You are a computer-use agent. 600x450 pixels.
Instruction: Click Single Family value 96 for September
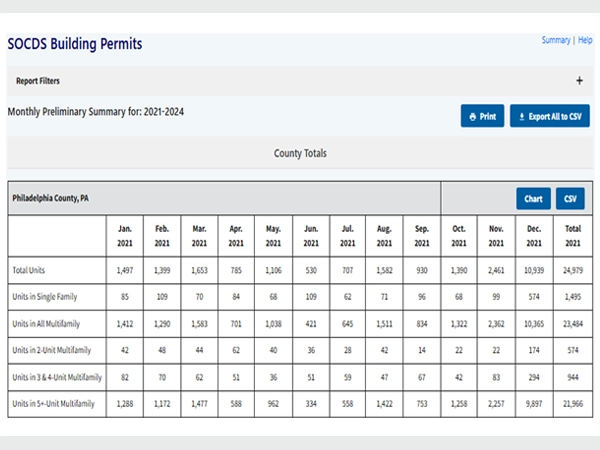click(422, 297)
